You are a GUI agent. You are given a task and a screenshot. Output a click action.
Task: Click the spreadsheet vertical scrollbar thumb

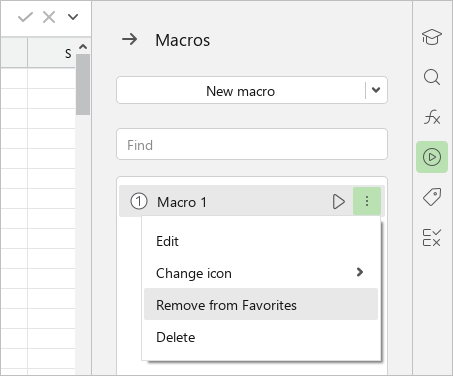click(83, 84)
